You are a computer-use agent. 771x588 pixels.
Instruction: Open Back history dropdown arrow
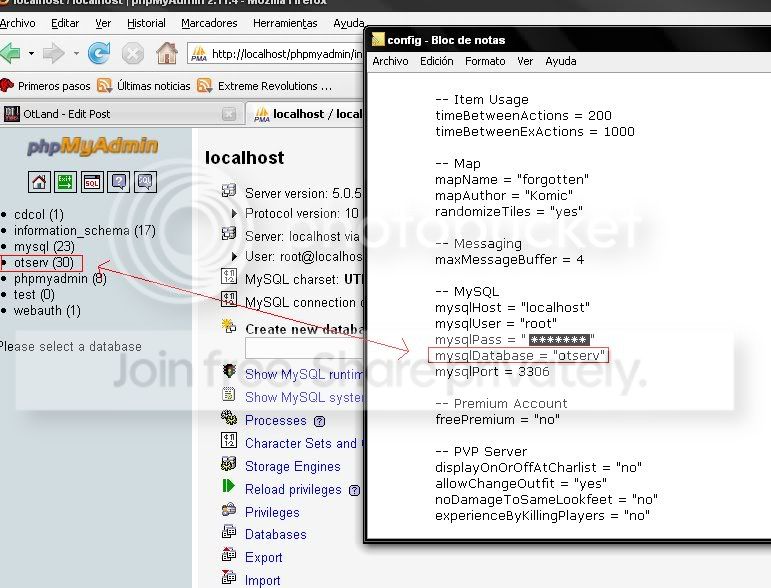coord(31,53)
